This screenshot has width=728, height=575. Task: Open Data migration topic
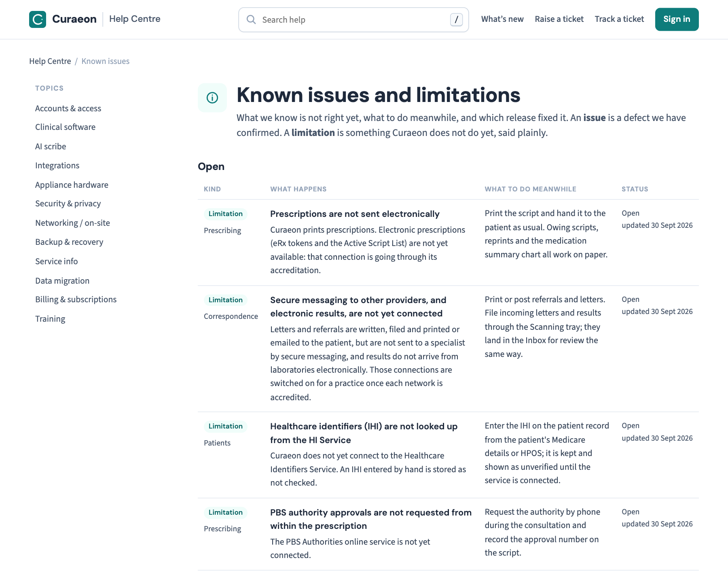point(62,281)
